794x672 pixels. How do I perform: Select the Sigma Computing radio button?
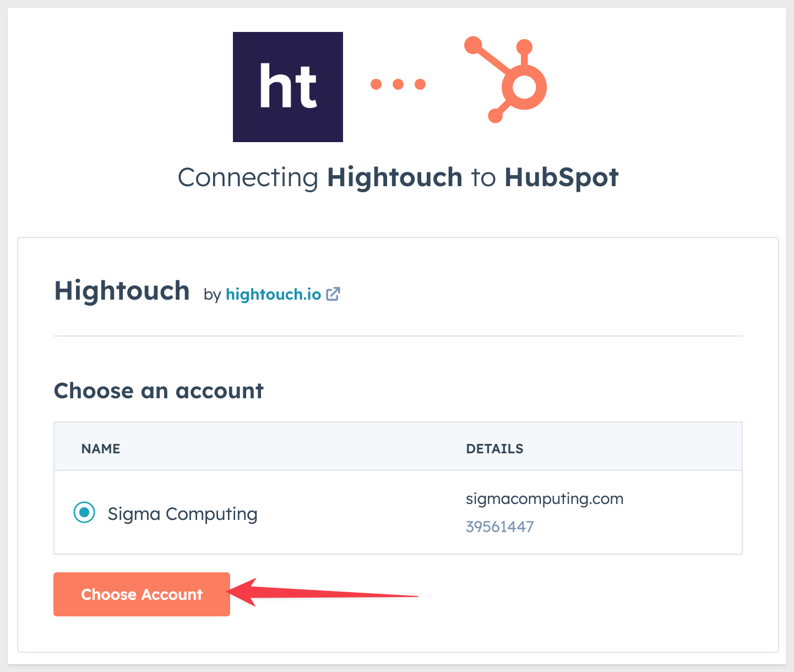(x=84, y=513)
